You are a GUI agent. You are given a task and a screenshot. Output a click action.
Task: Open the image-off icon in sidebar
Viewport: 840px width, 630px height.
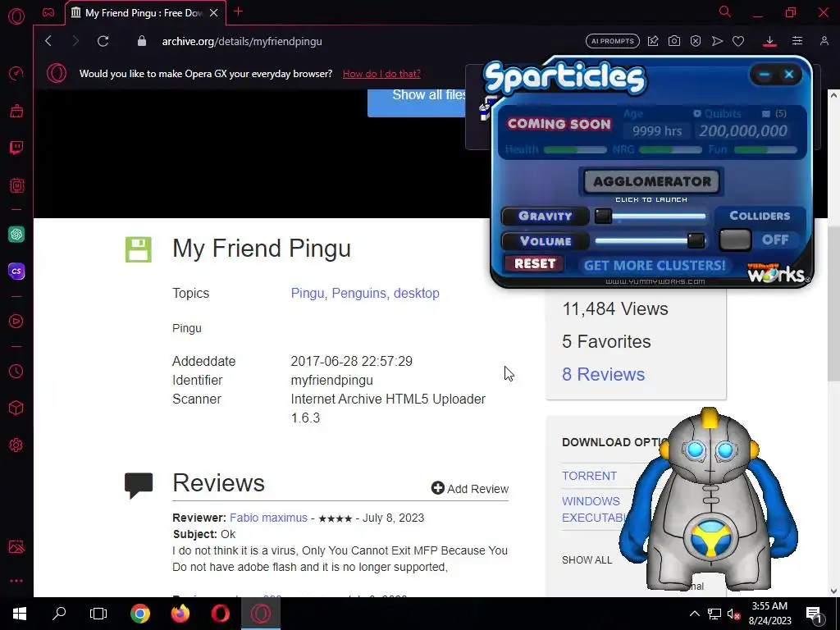tap(16, 546)
